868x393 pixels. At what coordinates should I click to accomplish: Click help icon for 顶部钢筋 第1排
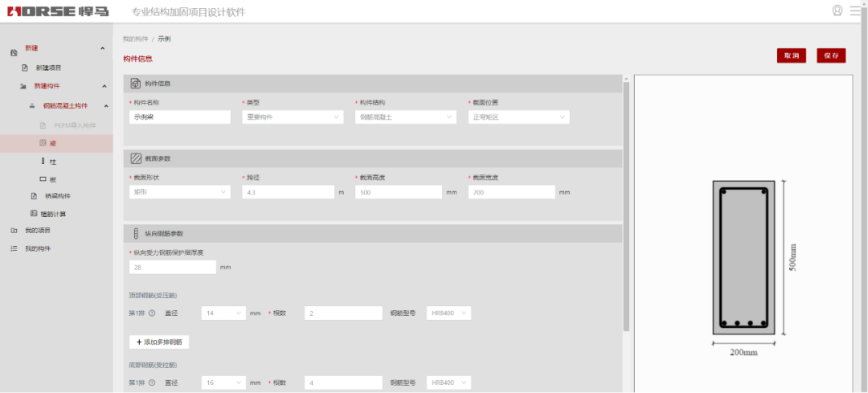point(152,313)
